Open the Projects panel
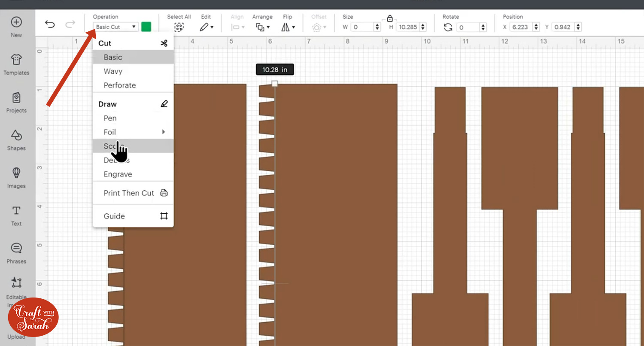This screenshot has height=346, width=644. click(x=16, y=102)
